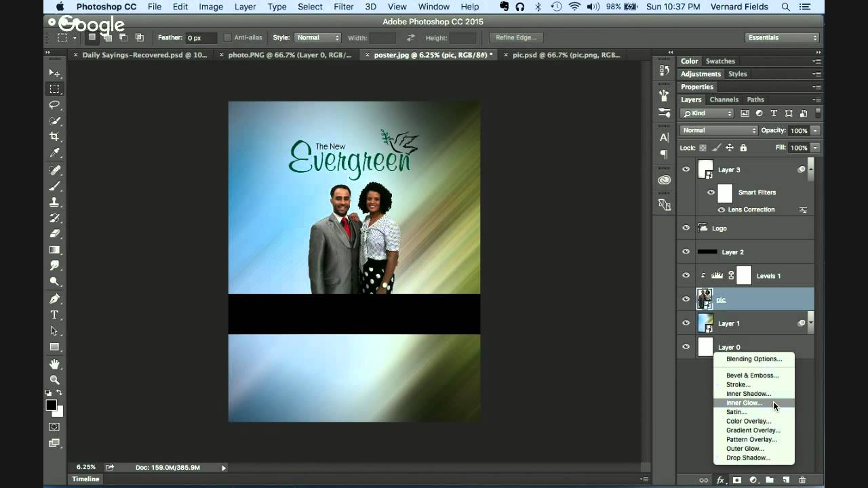Select the Eyedropper tool
The width and height of the screenshot is (868, 488).
[x=54, y=153]
